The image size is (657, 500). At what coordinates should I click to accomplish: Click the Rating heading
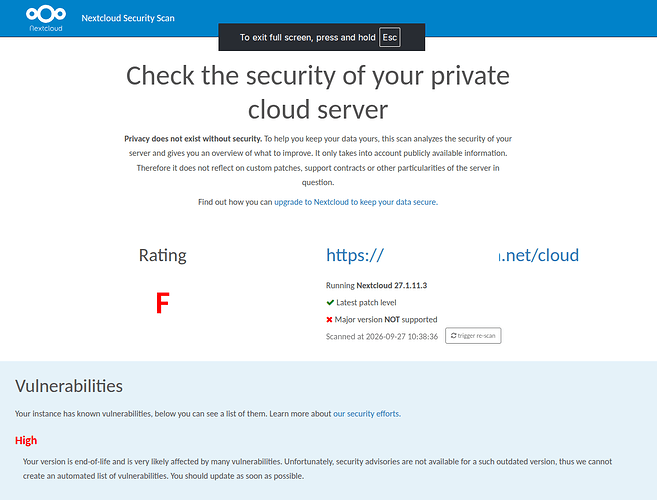click(163, 255)
